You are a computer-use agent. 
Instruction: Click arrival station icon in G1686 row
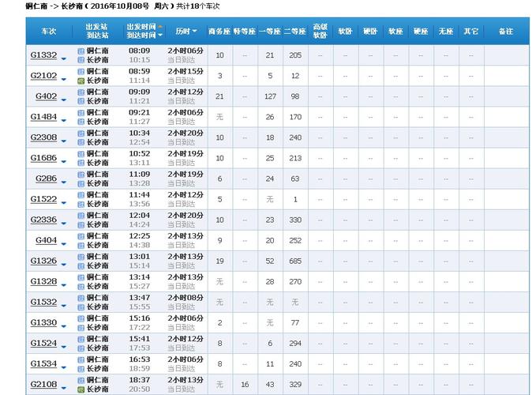[x=81, y=163]
